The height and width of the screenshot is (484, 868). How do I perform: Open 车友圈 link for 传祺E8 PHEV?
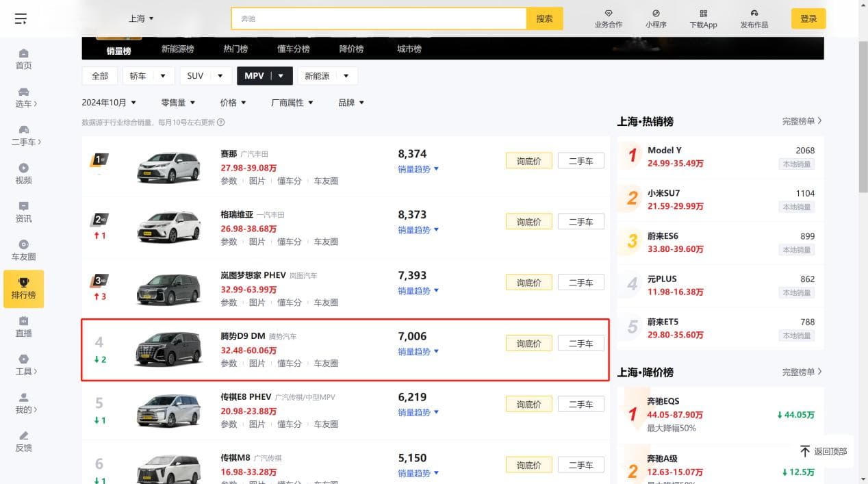[x=326, y=424]
